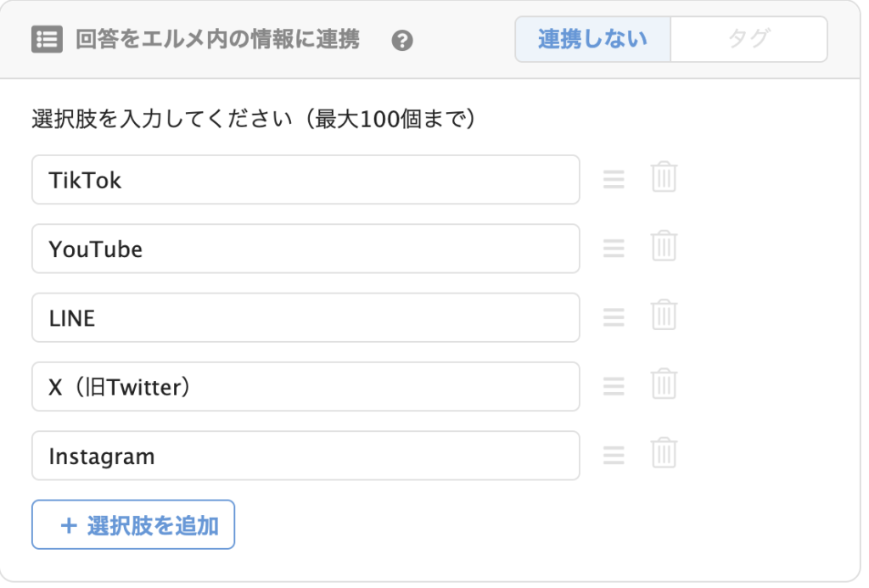
Task: Focus the Instagram choice text field
Action: 306,456
